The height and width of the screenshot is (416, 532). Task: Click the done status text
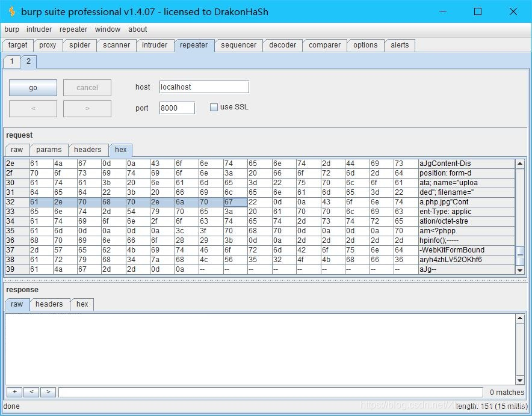click(11, 406)
